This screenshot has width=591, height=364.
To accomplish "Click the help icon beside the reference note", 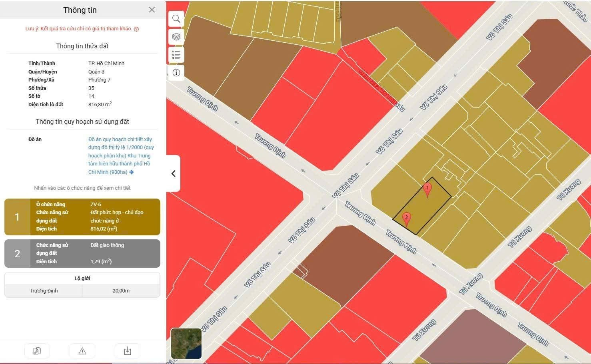I will (x=136, y=29).
